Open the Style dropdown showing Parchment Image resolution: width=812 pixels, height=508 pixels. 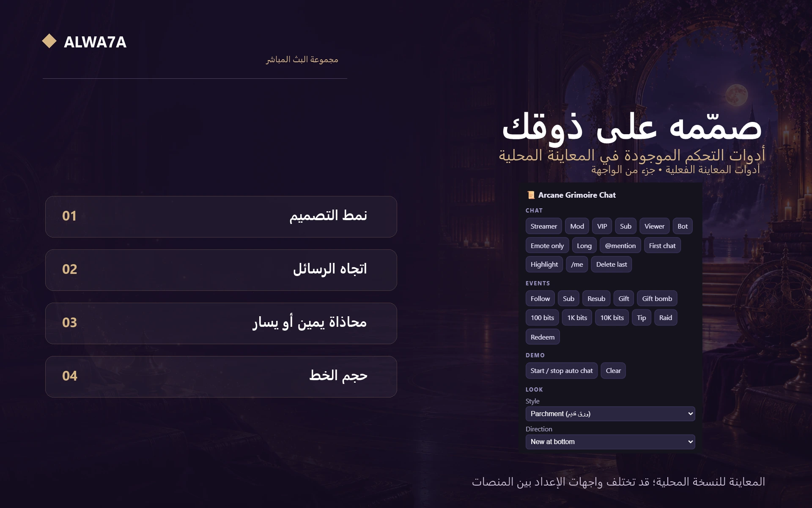tap(610, 414)
